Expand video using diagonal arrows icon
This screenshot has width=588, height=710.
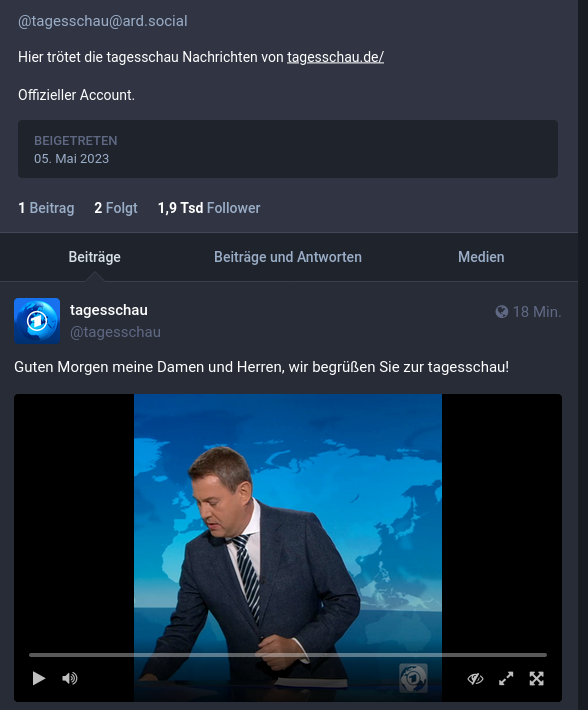point(506,678)
